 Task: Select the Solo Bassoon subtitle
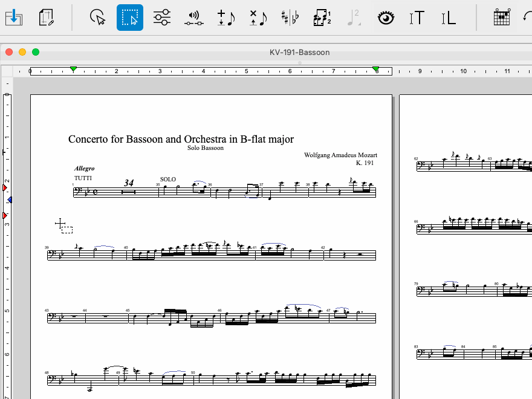(206, 148)
